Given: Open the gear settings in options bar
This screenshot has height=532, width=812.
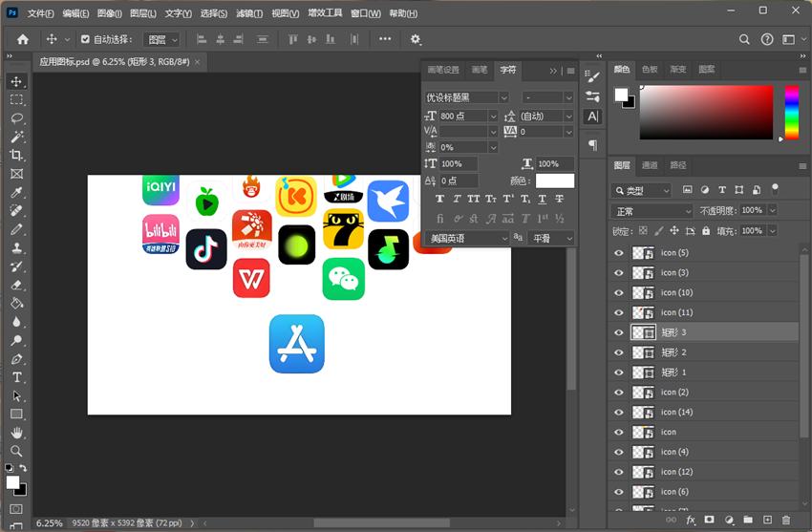Looking at the screenshot, I should point(416,39).
